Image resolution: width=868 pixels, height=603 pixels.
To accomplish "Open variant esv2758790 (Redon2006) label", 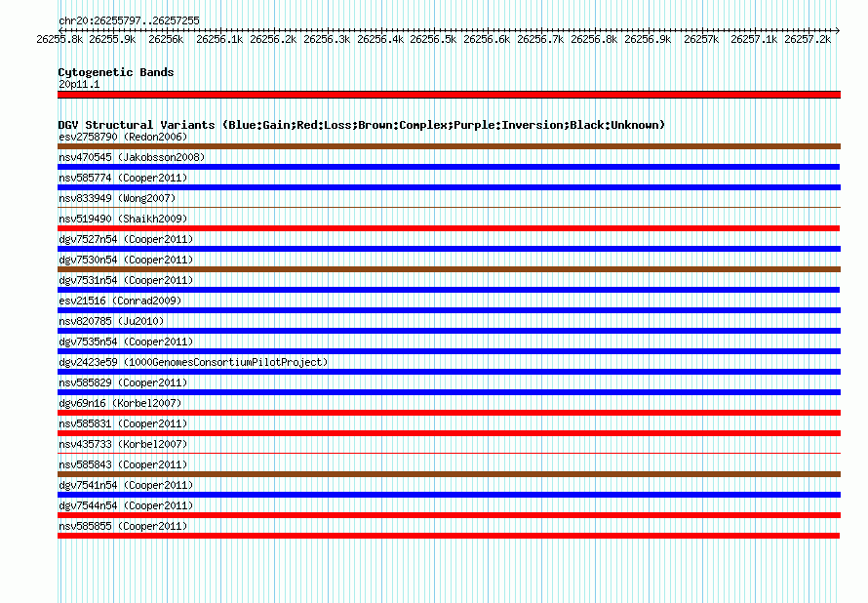I will pyautogui.click(x=123, y=137).
